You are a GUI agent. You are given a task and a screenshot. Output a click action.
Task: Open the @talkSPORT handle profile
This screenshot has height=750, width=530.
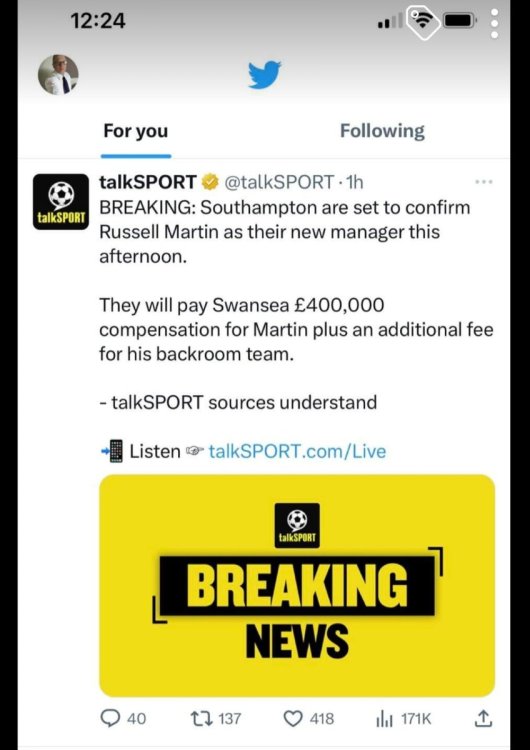pyautogui.click(x=279, y=182)
